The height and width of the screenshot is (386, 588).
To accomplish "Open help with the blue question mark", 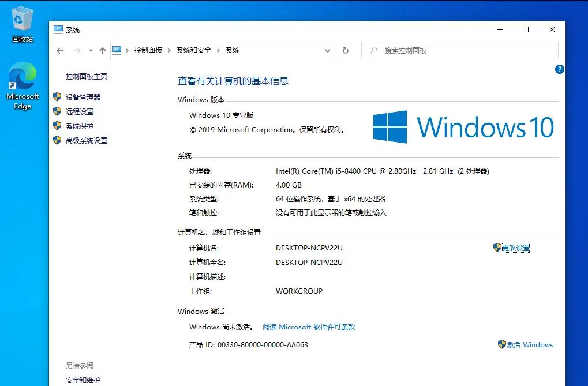I will [x=559, y=69].
